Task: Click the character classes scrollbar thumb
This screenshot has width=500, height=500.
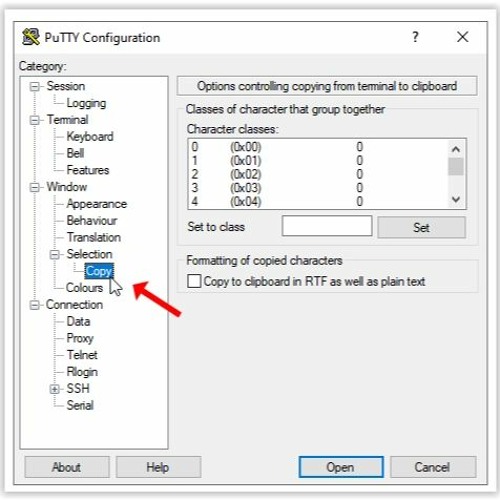Action: coord(456,166)
